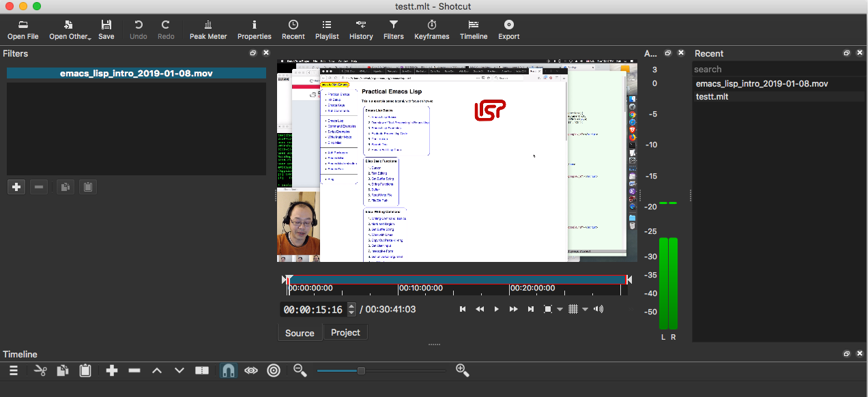Add a filter with the plus button
Viewport: 868px width, 397px height.
click(16, 186)
